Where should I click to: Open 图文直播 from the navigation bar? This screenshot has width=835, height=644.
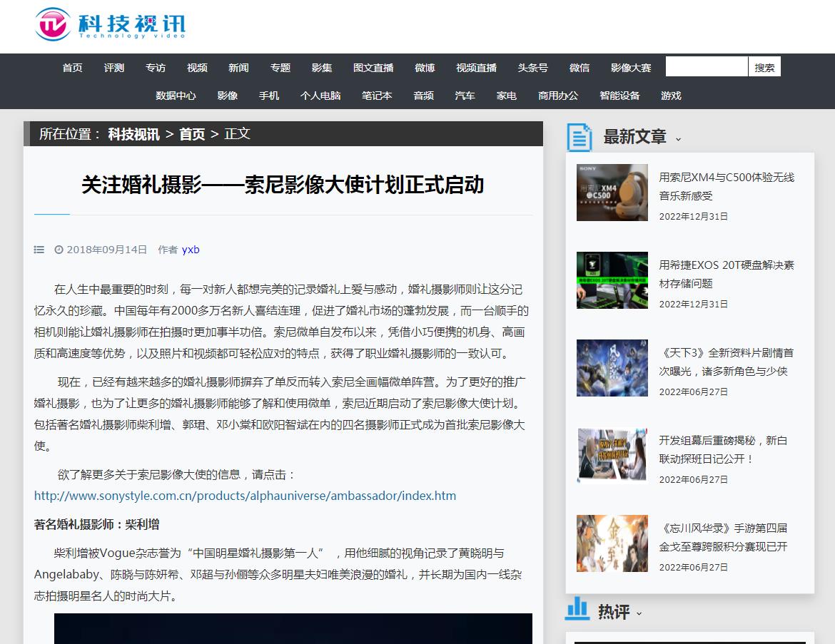(373, 68)
